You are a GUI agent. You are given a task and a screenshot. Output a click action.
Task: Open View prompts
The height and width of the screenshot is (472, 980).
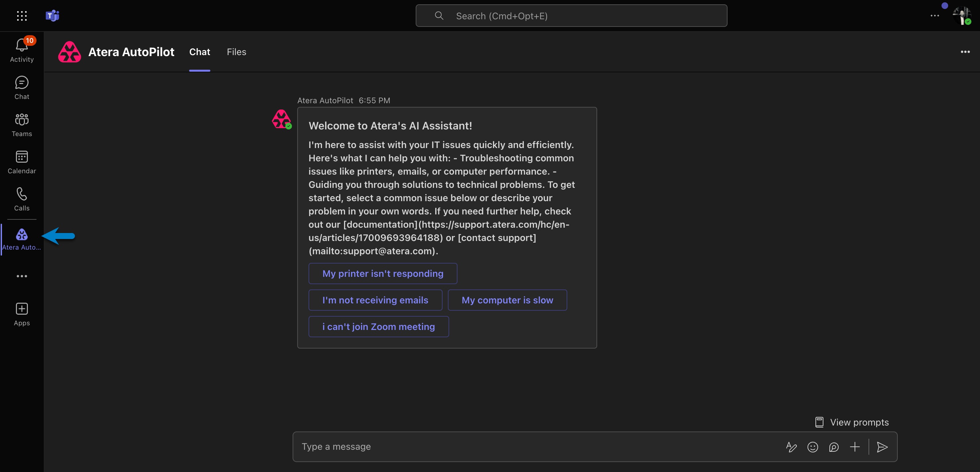(851, 422)
